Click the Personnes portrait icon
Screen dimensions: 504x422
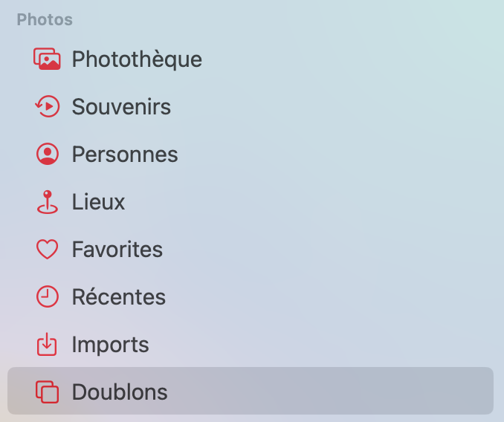(x=47, y=155)
